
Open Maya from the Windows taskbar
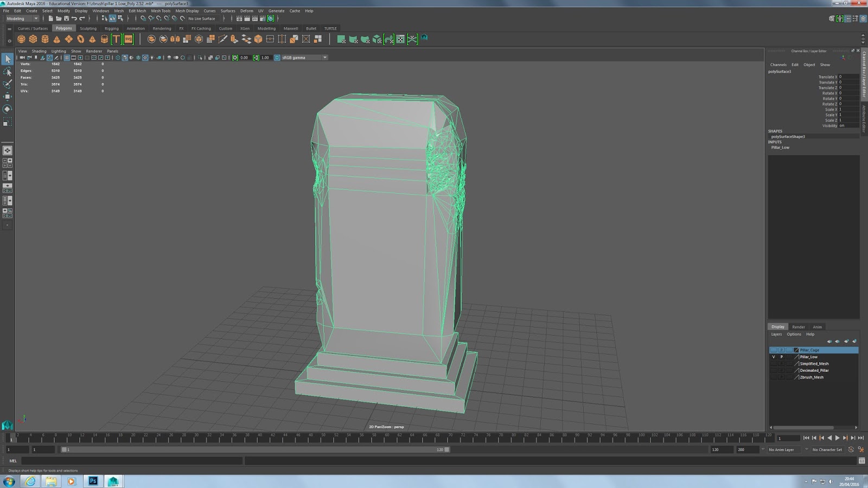tap(113, 481)
